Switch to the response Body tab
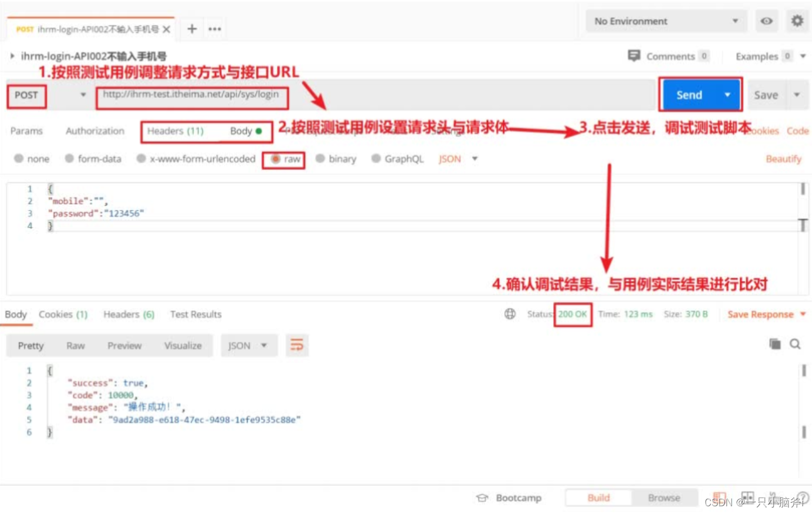812x513 pixels. point(16,314)
